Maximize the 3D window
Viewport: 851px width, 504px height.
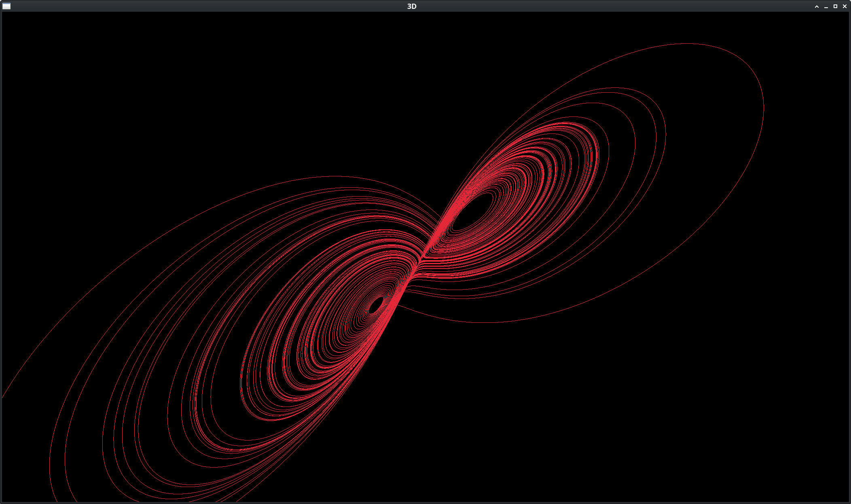point(835,6)
